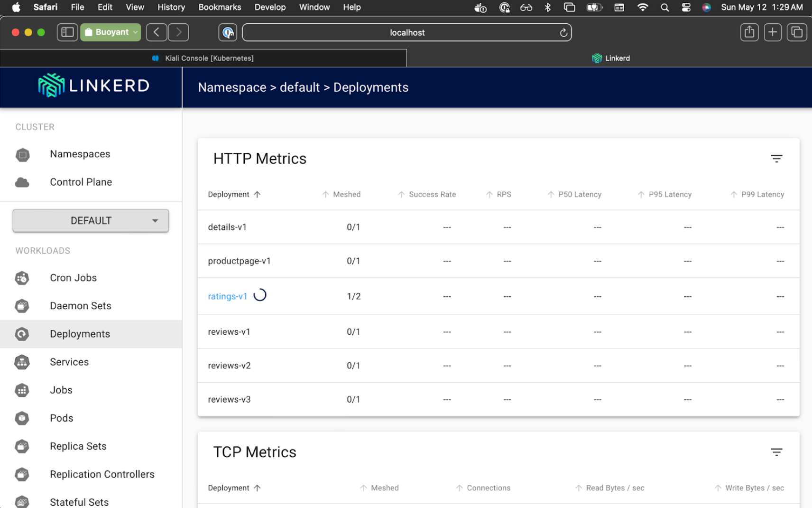Sort TCP Metrics by Meshed column

(379, 488)
